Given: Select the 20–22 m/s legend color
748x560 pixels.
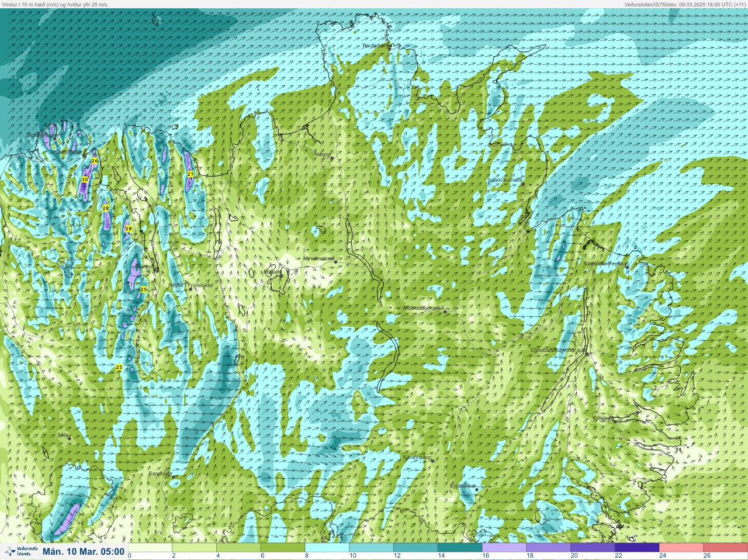Looking at the screenshot, I should tap(593, 548).
